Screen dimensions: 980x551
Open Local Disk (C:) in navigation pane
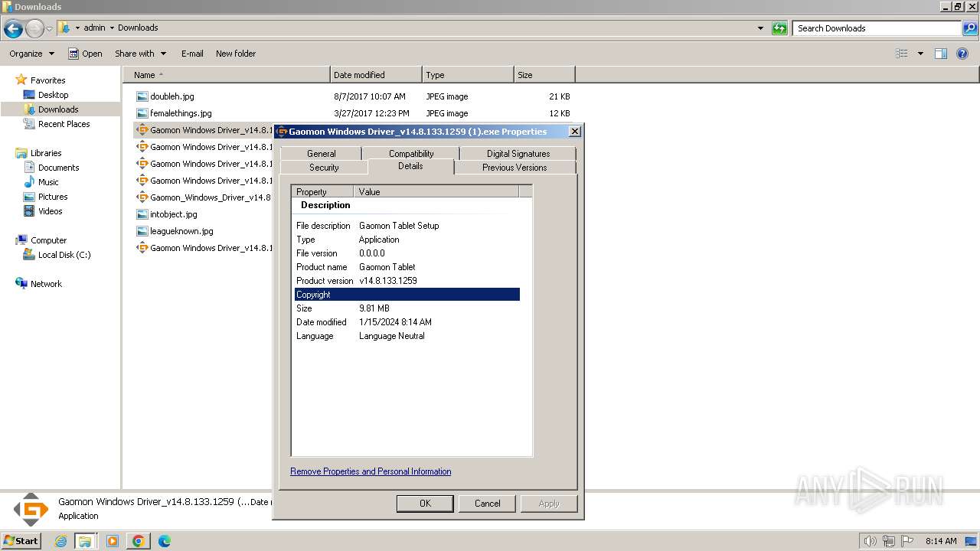pyautogui.click(x=64, y=255)
